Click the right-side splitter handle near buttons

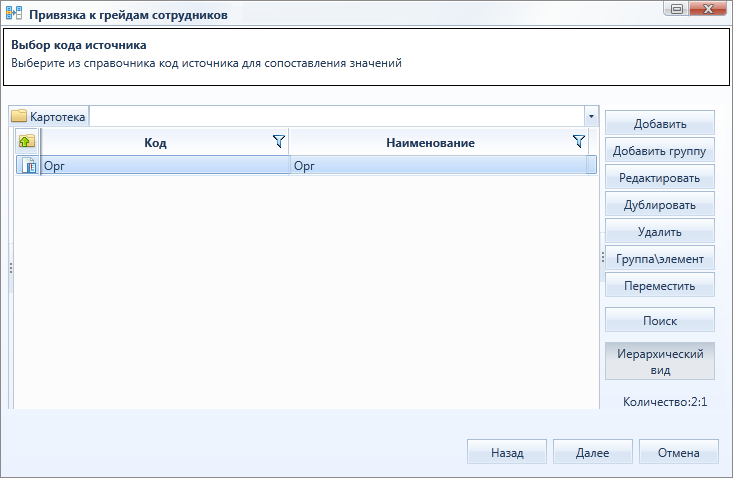(x=603, y=257)
